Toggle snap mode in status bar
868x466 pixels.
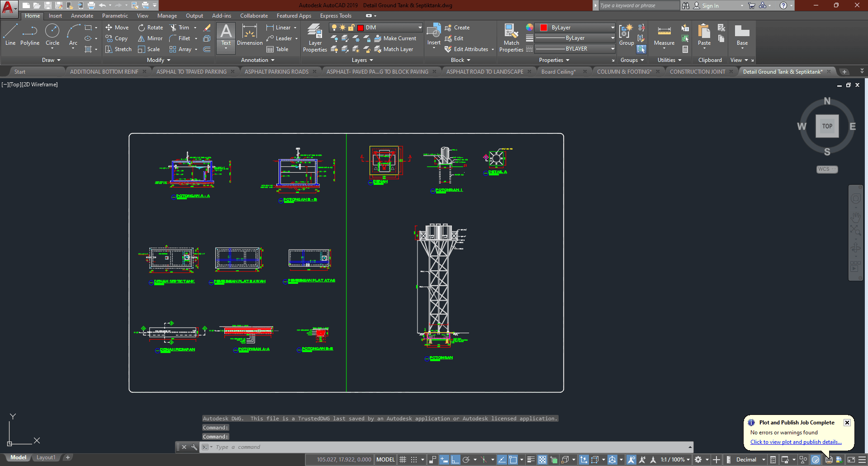click(x=414, y=460)
